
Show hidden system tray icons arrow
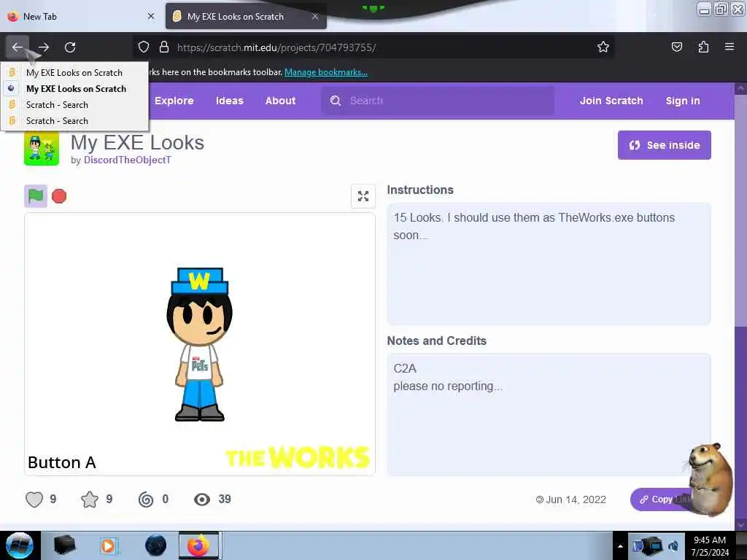point(620,546)
